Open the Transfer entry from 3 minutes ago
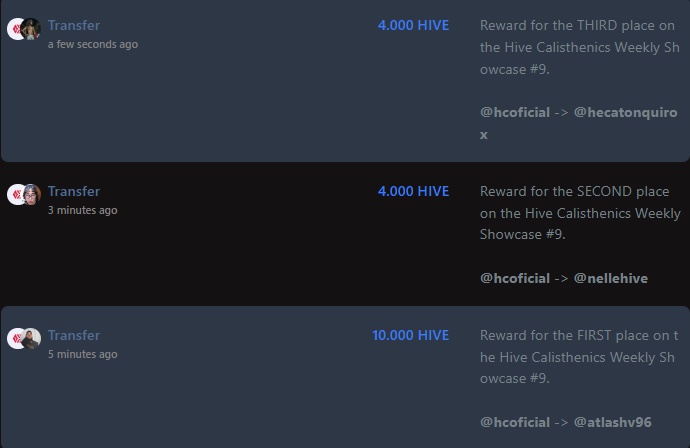Viewport: 690px width, 448px height. (x=74, y=191)
